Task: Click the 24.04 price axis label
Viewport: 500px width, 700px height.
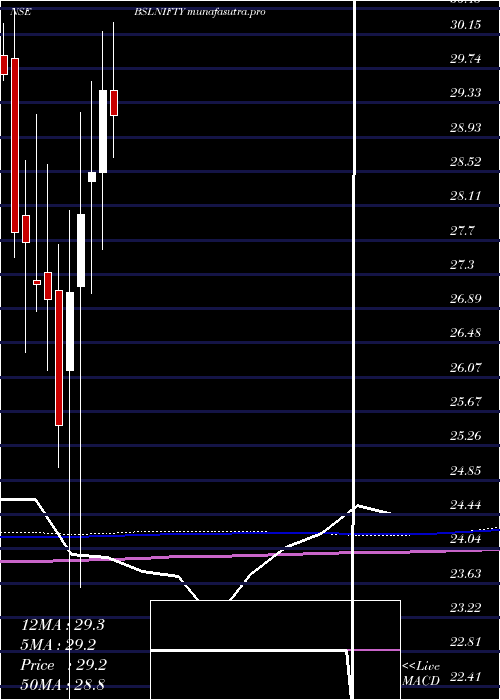Action: pos(465,539)
